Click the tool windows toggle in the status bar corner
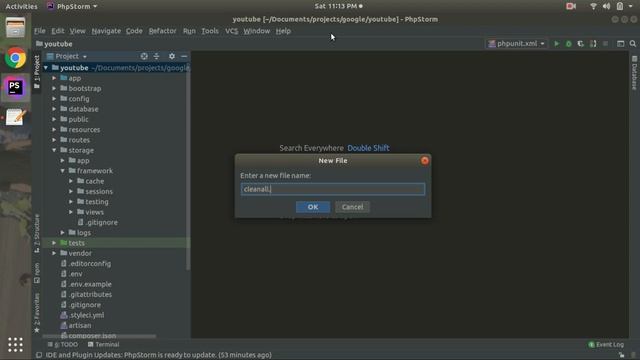Image resolution: width=640 pixels, height=360 pixels. pos(39,355)
